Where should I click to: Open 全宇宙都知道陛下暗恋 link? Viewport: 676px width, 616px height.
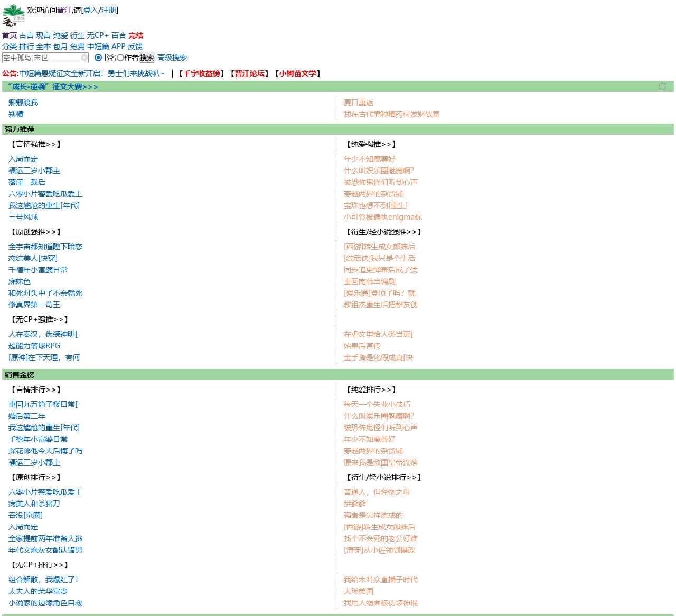pyautogui.click(x=45, y=247)
